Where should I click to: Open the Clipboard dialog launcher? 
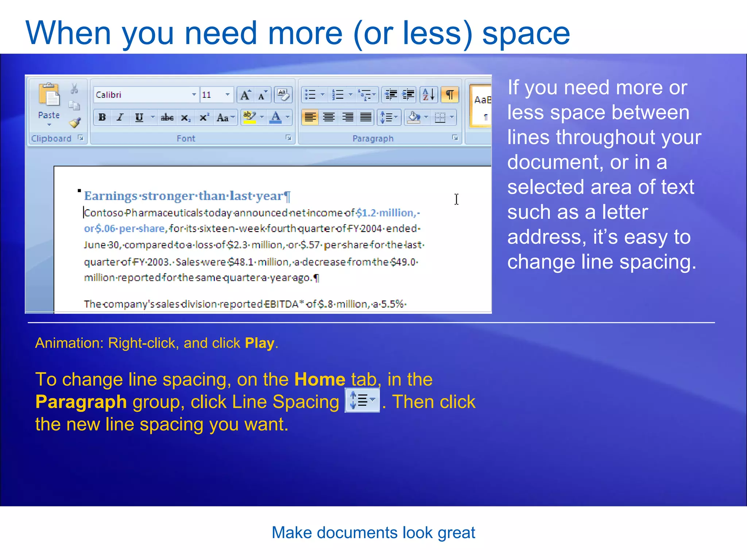point(81,138)
